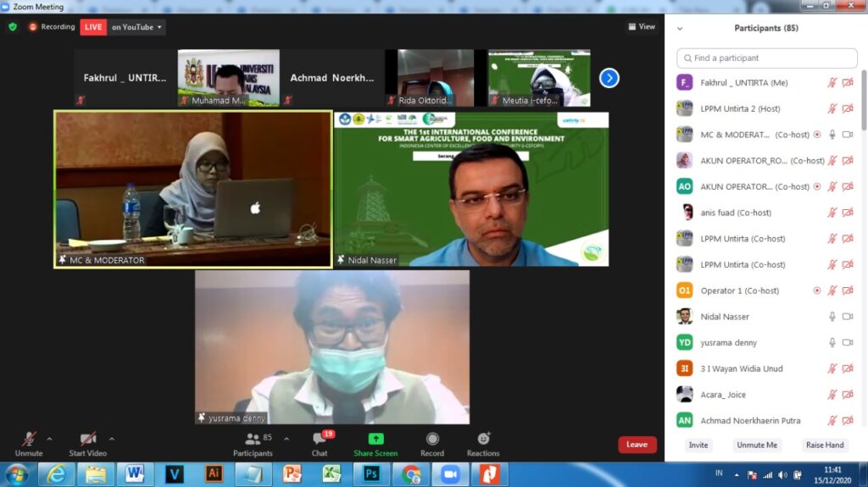Open the Reactions menu
The height and width of the screenshot is (487, 868).
pyautogui.click(x=482, y=445)
